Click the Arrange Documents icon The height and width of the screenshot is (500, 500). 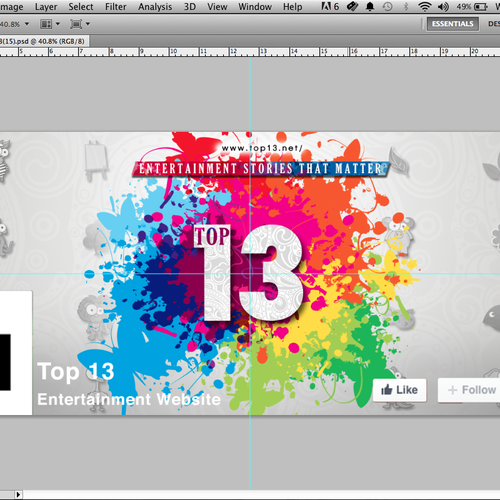click(46, 24)
